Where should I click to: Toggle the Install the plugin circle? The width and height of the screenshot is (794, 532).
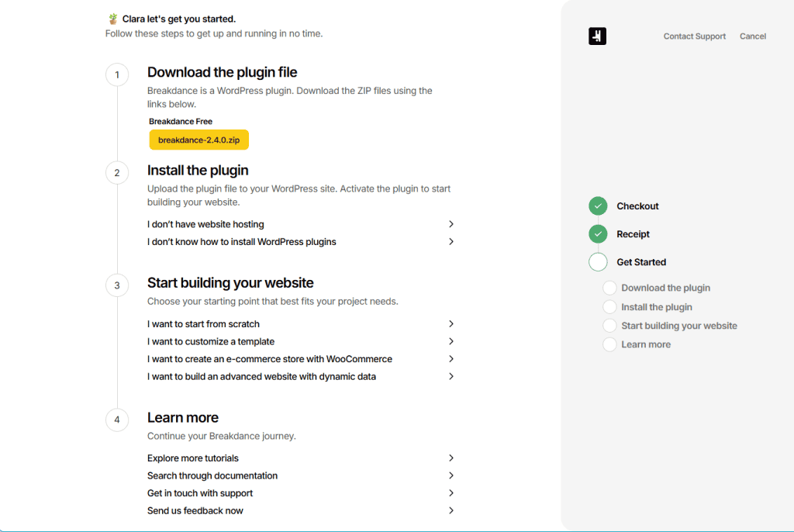(x=609, y=307)
